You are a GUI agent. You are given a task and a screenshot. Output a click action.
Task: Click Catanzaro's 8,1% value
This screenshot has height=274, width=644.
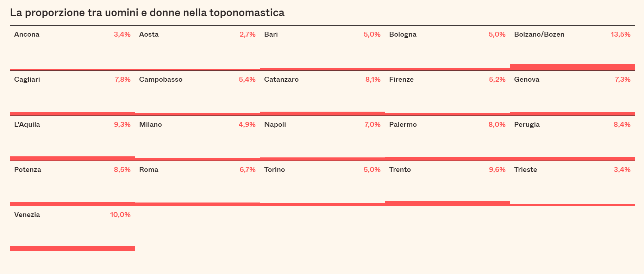(373, 80)
